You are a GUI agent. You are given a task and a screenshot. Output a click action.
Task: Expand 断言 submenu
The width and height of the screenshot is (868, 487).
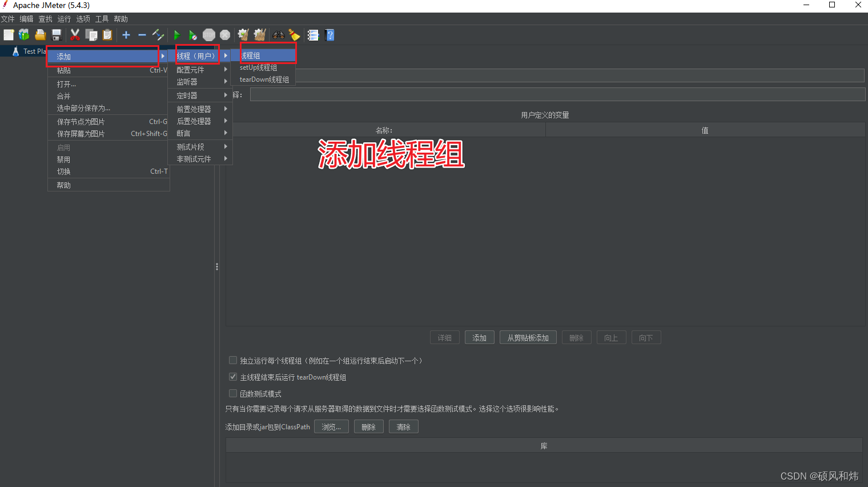tap(200, 133)
